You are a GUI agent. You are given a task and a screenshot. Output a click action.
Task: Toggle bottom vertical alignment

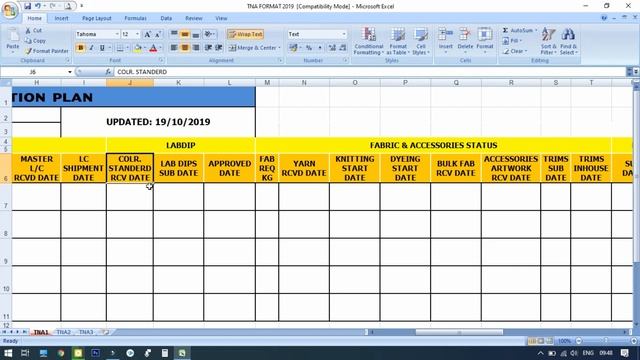point(196,34)
